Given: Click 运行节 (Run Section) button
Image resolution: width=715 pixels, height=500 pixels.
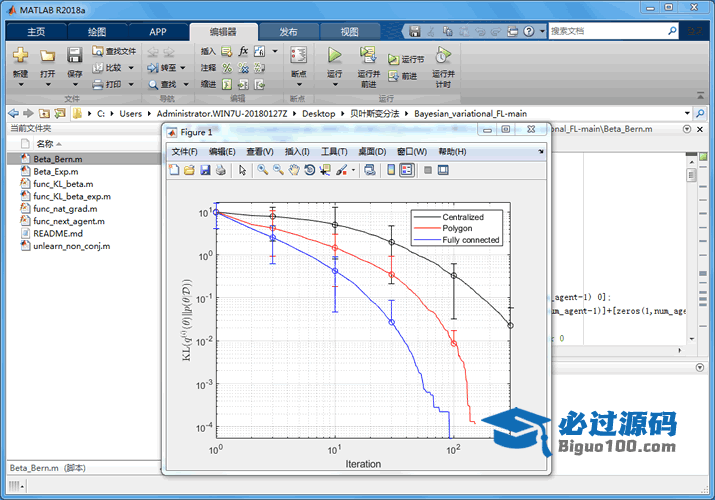Looking at the screenshot, I should [406, 59].
